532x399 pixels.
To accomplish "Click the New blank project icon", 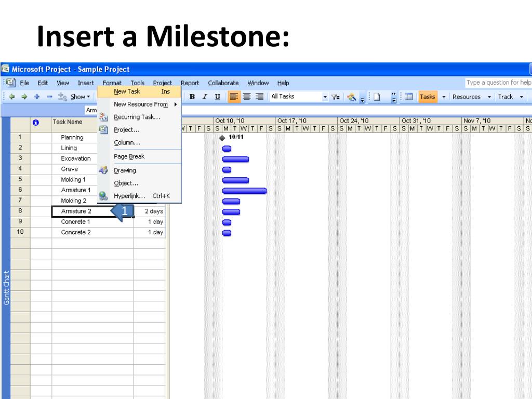I will coord(377,97).
